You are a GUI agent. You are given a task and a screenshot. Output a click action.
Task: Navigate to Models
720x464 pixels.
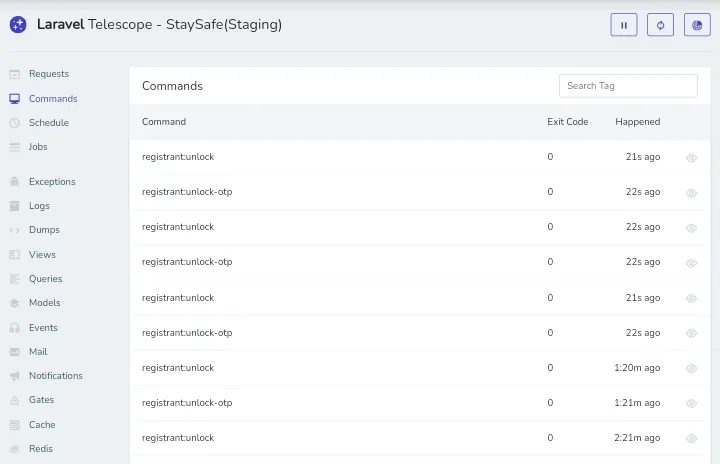click(x=45, y=303)
